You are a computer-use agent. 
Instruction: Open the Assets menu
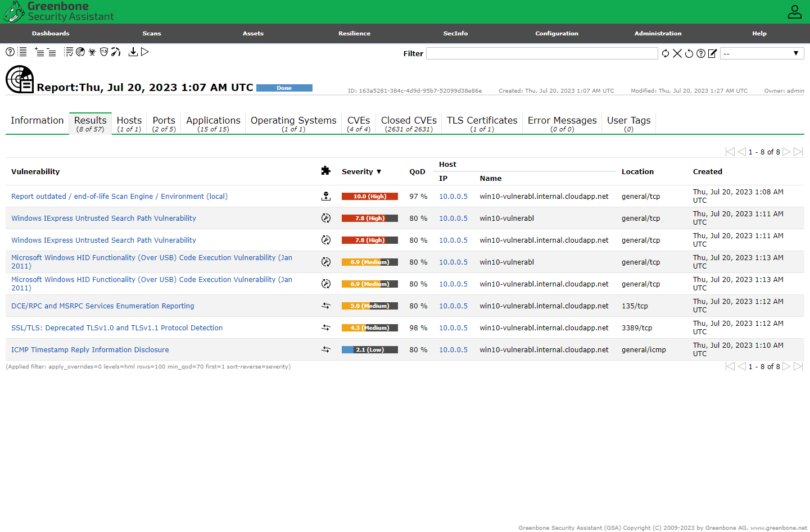253,33
